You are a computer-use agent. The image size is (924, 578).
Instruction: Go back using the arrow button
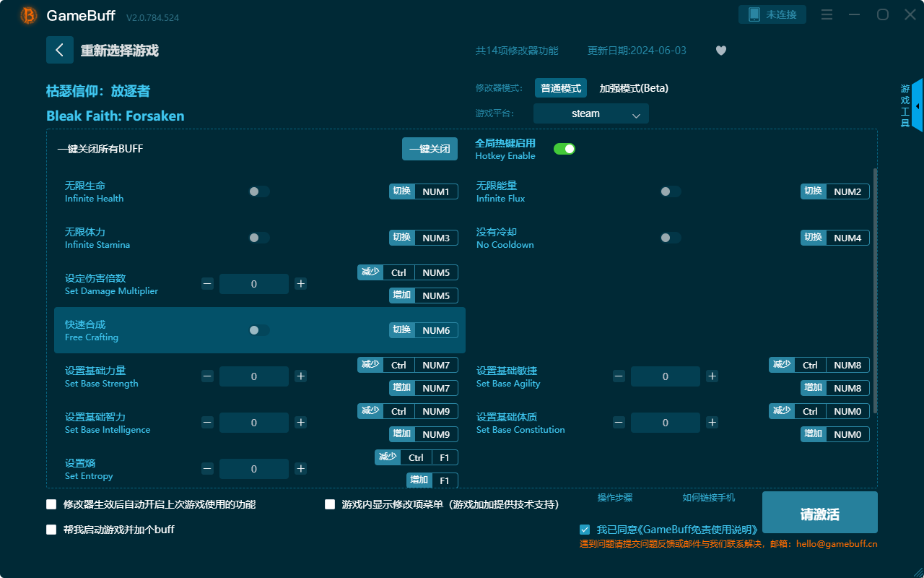[x=60, y=50]
